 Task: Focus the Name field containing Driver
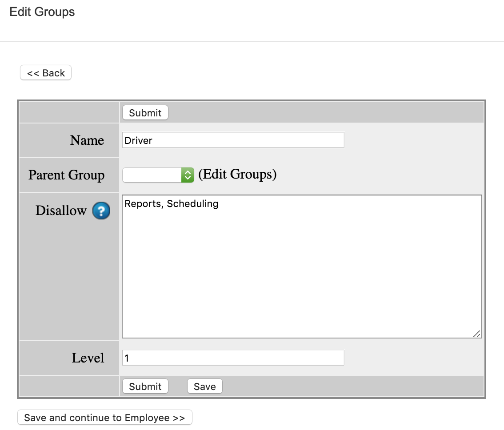pyautogui.click(x=233, y=140)
